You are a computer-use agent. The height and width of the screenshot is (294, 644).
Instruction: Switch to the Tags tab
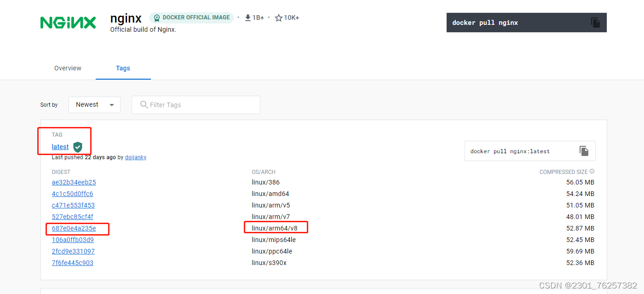123,68
